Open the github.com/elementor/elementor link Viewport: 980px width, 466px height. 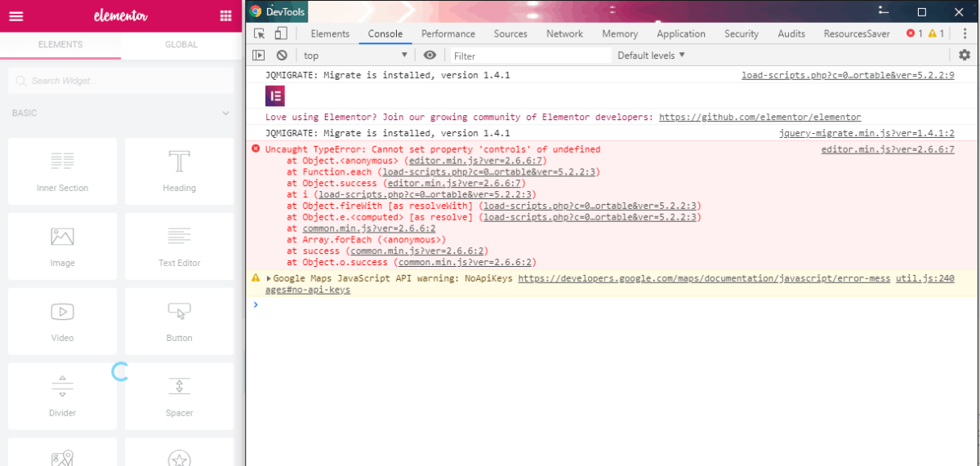coord(759,118)
